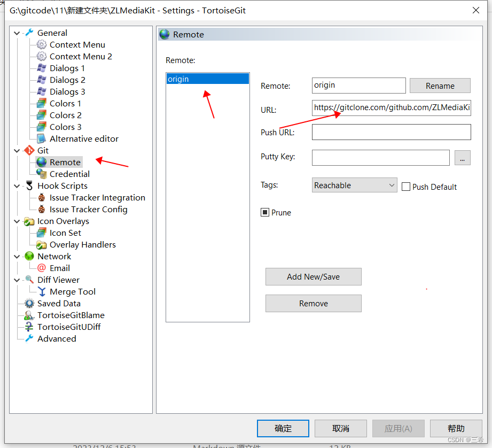Click the 取消 cancel button
This screenshot has height=448, width=492.
tap(340, 428)
